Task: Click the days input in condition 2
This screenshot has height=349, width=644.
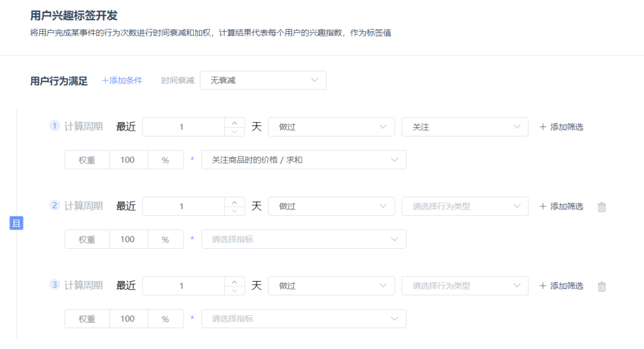Action: click(182, 206)
